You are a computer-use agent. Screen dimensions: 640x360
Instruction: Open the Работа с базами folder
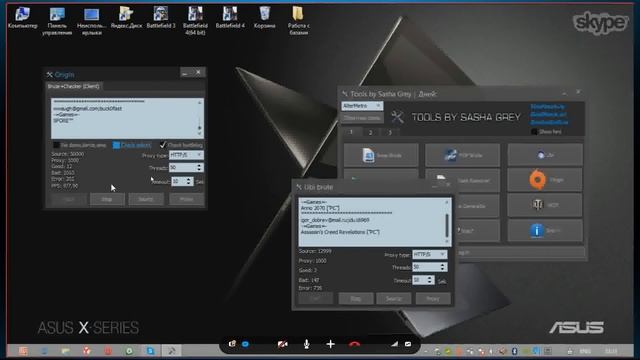pos(298,21)
